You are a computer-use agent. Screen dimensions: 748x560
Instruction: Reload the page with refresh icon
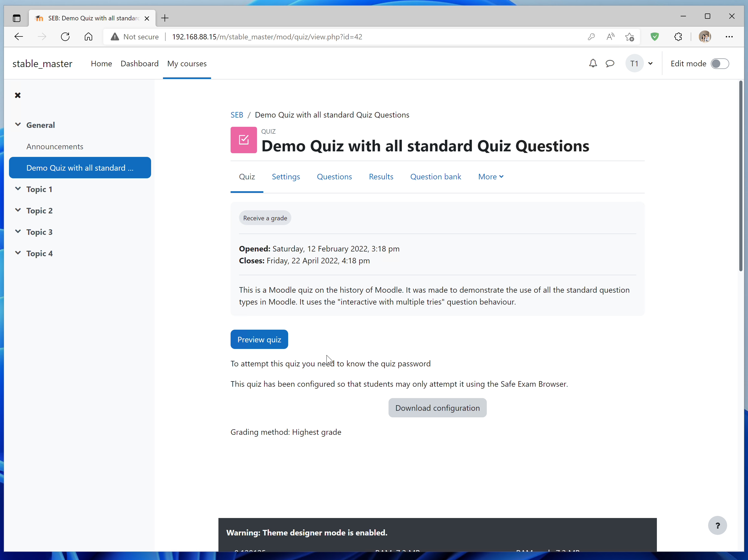click(65, 36)
